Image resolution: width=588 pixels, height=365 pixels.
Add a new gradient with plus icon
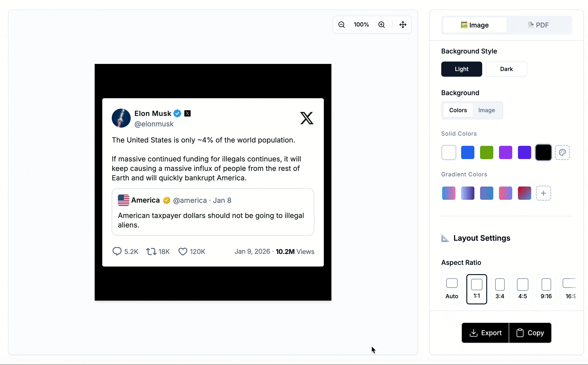[x=543, y=193]
